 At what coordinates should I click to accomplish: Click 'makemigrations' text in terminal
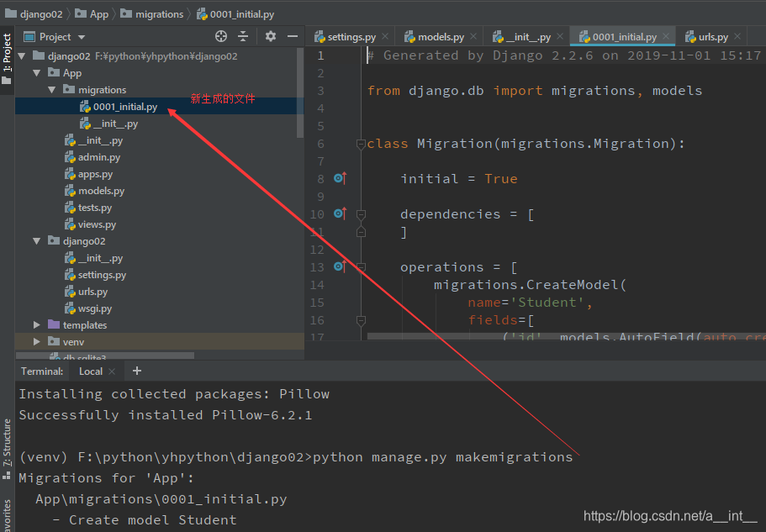tap(514, 457)
